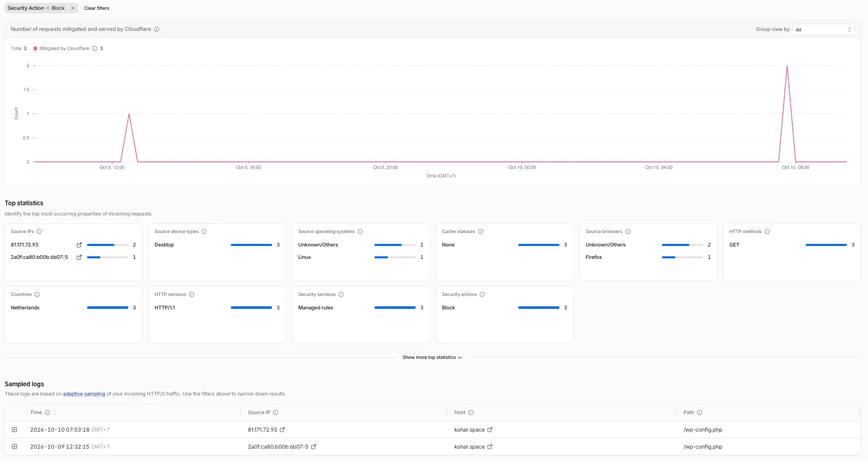Click the HTTP versions info icon

pyautogui.click(x=192, y=294)
